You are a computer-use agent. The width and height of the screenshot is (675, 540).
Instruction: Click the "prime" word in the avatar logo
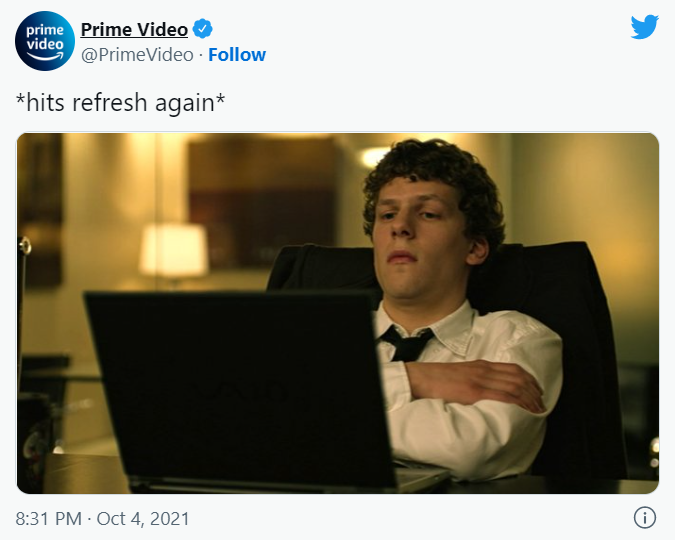[45, 31]
